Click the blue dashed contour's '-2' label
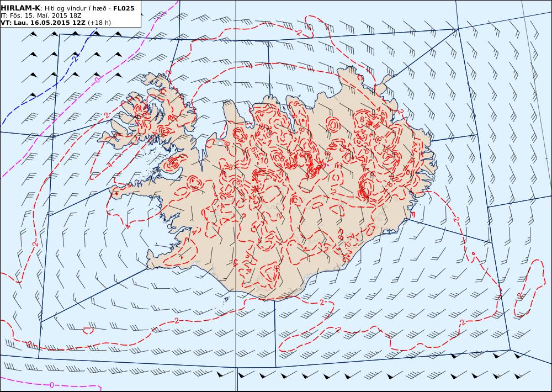Image resolution: width=552 pixels, height=392 pixels. click(x=75, y=59)
